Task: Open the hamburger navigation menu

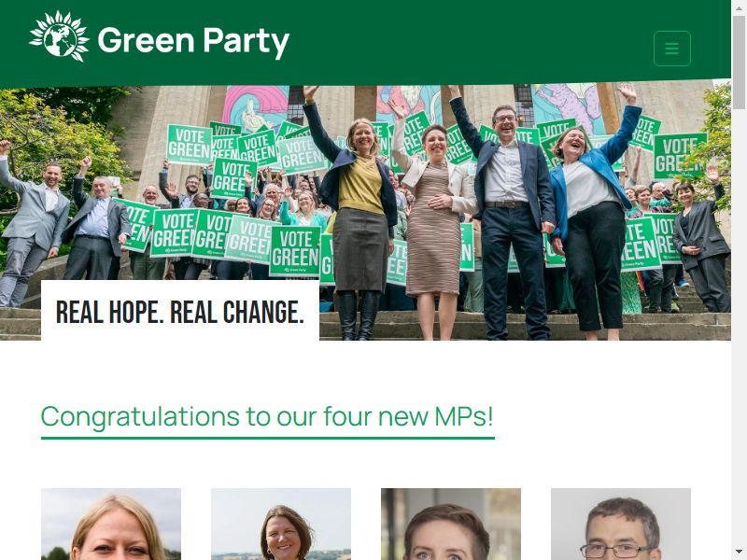Action: (x=671, y=49)
